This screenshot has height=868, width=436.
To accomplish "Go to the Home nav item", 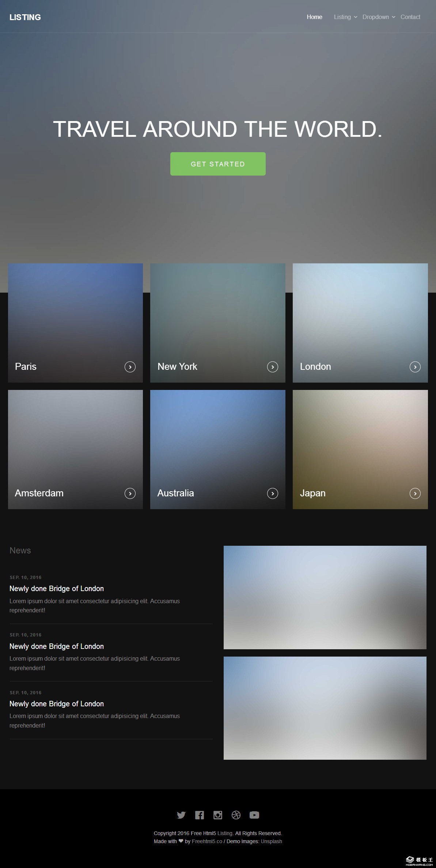I will pyautogui.click(x=314, y=17).
